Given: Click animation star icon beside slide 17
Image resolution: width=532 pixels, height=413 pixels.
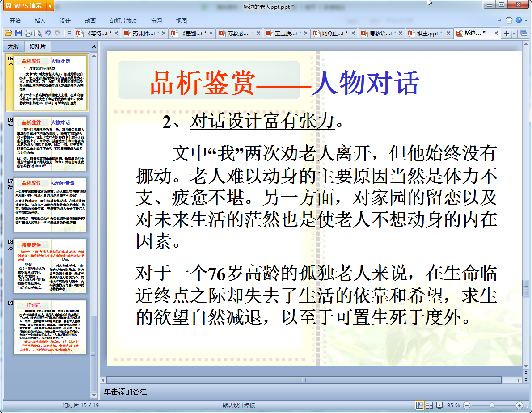Looking at the screenshot, I should (10, 187).
